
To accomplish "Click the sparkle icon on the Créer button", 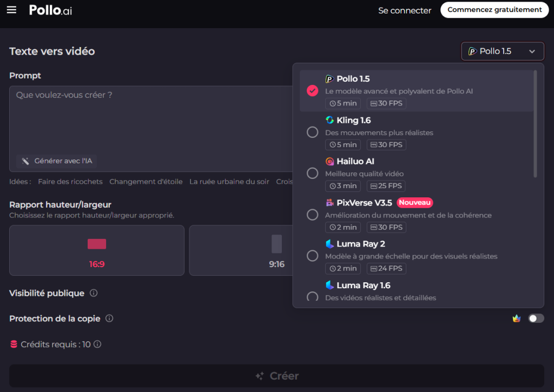I will pos(260,376).
